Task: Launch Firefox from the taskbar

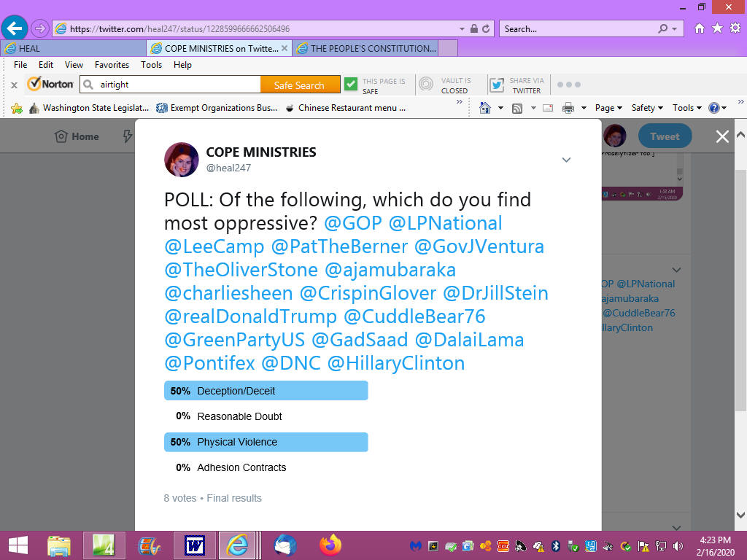Action: (x=330, y=545)
